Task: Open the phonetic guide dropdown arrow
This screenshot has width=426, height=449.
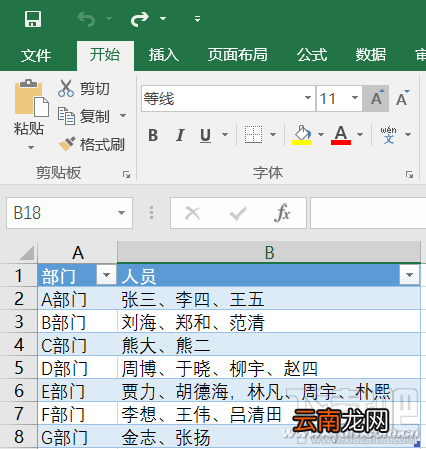Action: [408, 135]
